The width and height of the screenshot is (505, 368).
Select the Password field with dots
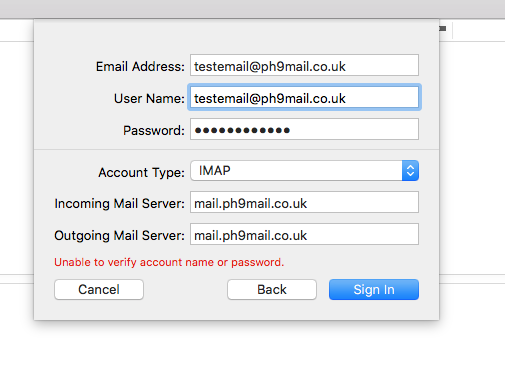(x=304, y=129)
